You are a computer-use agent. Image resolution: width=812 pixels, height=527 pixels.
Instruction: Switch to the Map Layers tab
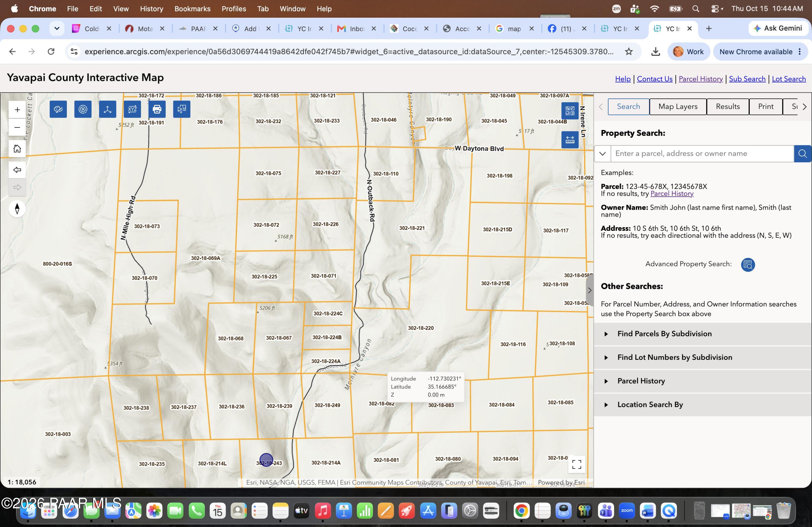click(678, 107)
